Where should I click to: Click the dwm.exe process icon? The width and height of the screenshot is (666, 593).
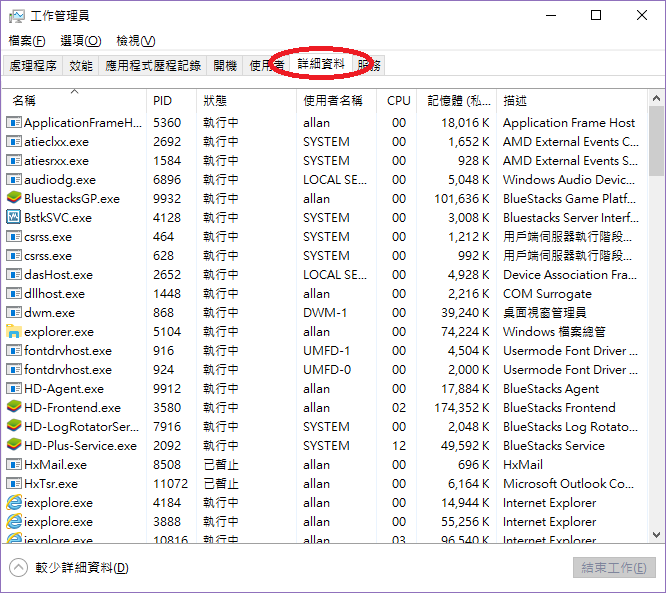[x=14, y=313]
